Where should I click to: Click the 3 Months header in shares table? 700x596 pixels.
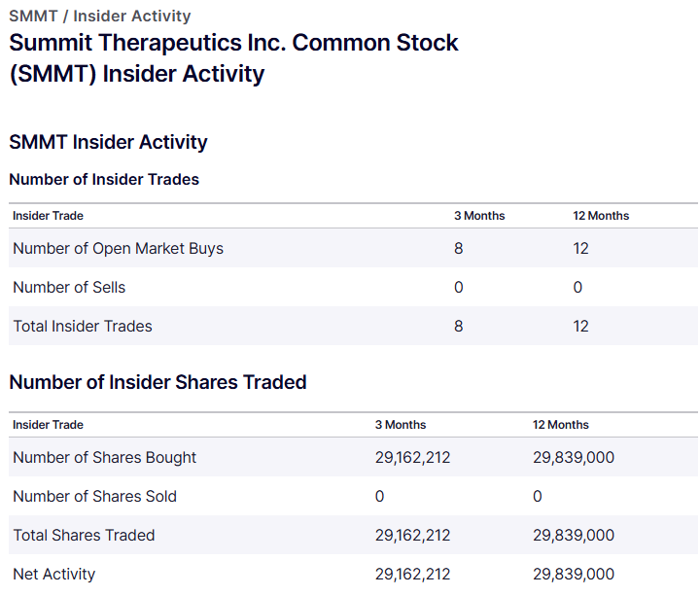tap(401, 425)
